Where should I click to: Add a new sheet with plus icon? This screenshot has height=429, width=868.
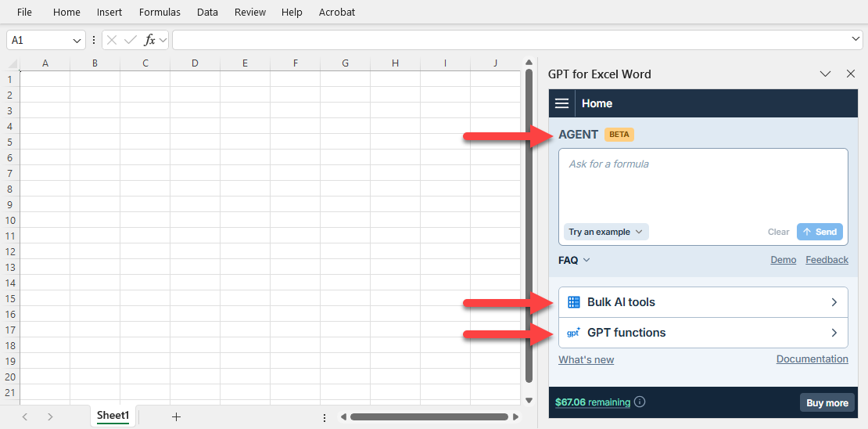176,416
